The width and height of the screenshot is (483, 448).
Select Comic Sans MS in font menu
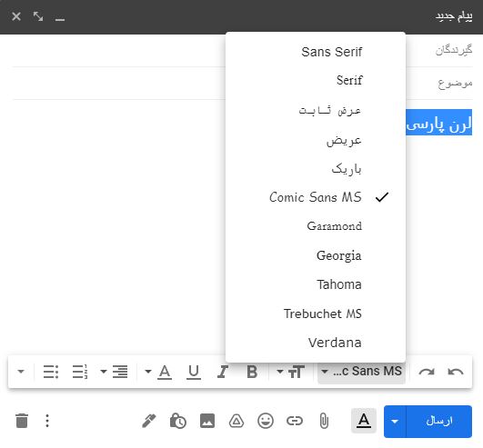coord(316,197)
